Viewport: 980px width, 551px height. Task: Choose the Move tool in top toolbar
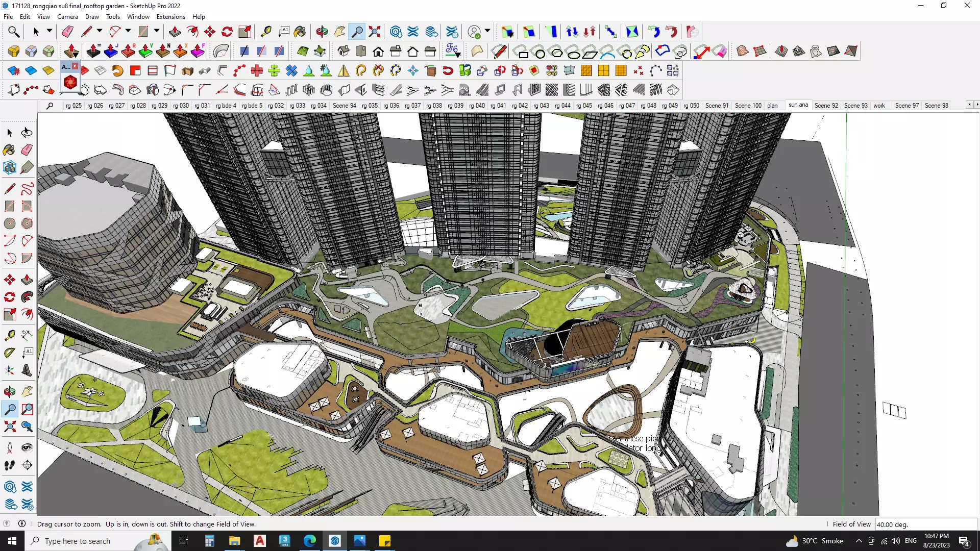tap(210, 32)
